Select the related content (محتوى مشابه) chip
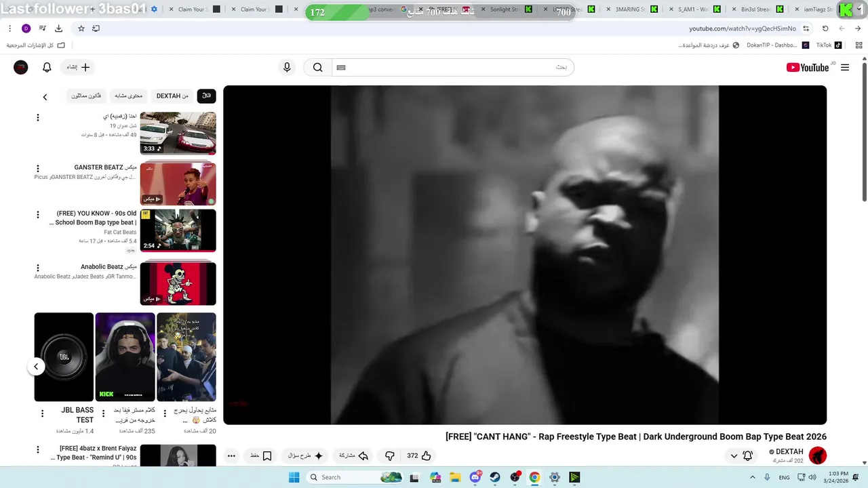Viewport: 868px width, 488px height. (x=128, y=96)
